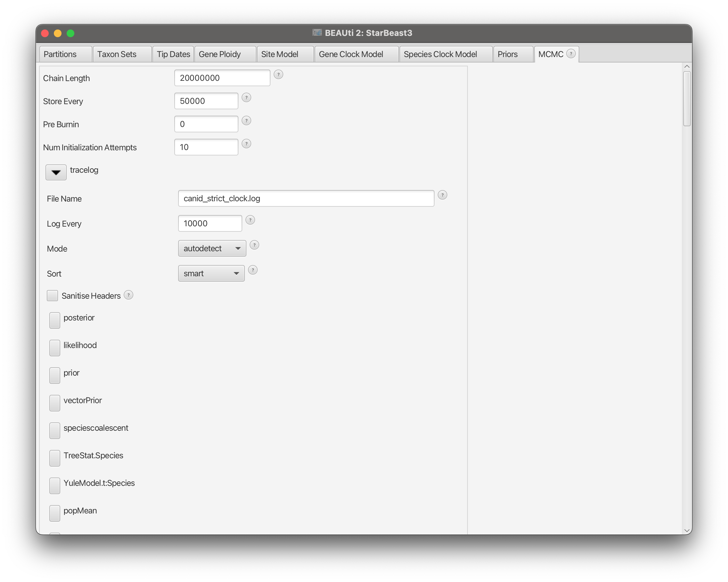Click the tracelog File Name field

tap(306, 198)
